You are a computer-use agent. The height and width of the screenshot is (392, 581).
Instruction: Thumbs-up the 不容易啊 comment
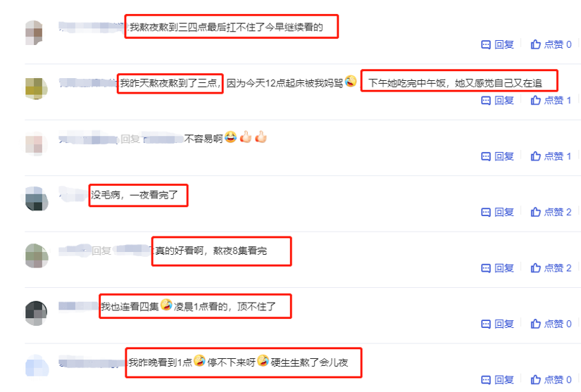(x=535, y=156)
